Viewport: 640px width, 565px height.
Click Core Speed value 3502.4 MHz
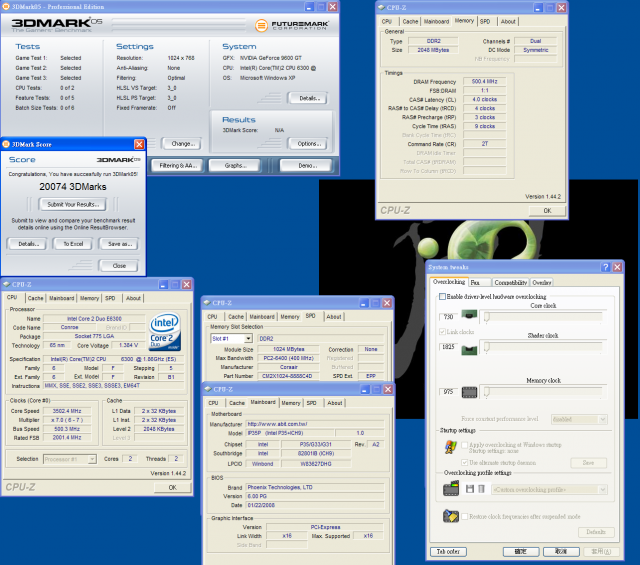click(x=67, y=411)
